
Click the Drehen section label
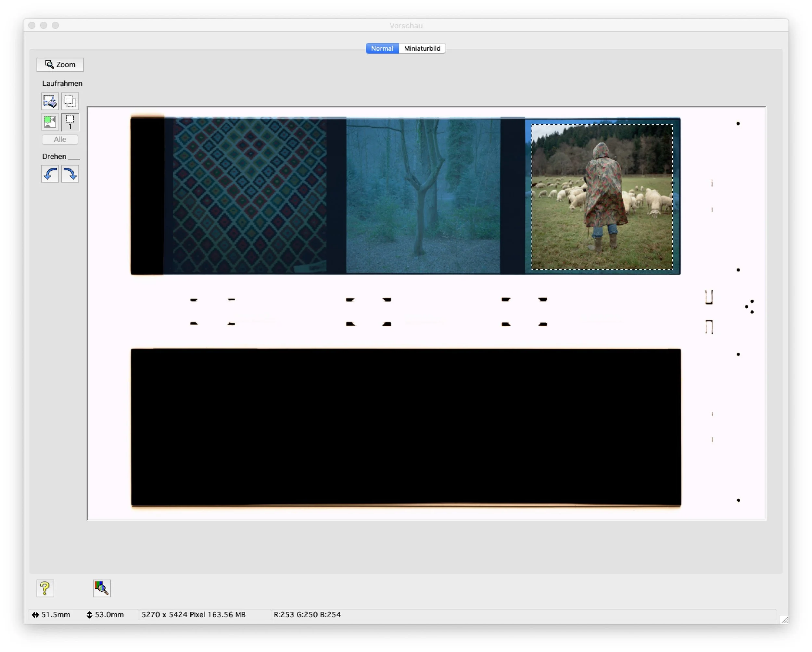(x=54, y=157)
